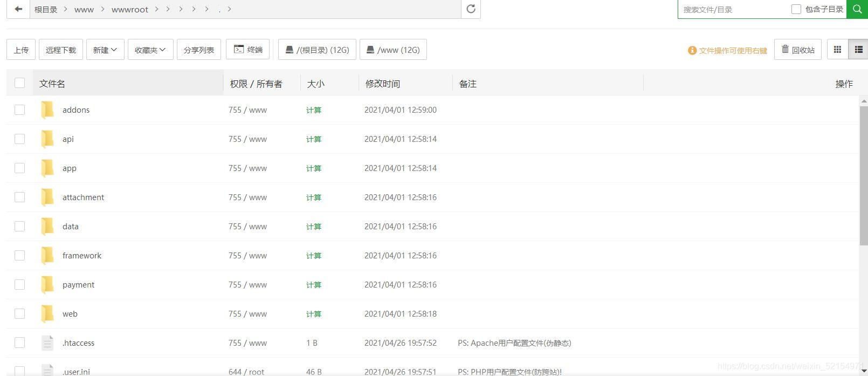Viewport: 868px width, 376px height.
Task: Open the attachment folder name
Action: [83, 197]
